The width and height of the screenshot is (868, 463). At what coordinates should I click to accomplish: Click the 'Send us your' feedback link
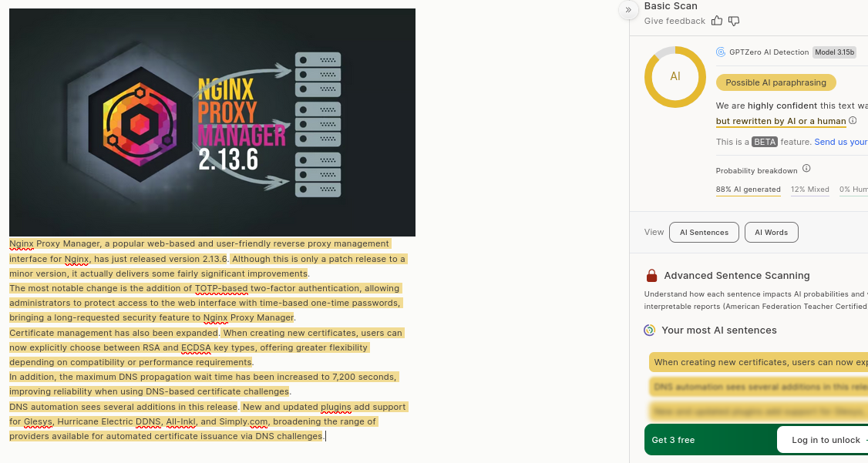tap(840, 142)
